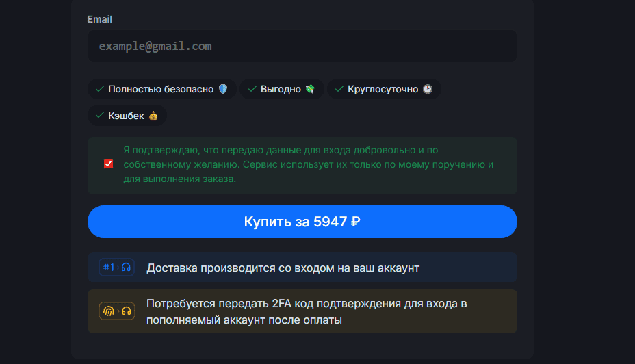The height and width of the screenshot is (364, 635).
Task: Click the orange fingerprint icon
Action: (108, 311)
